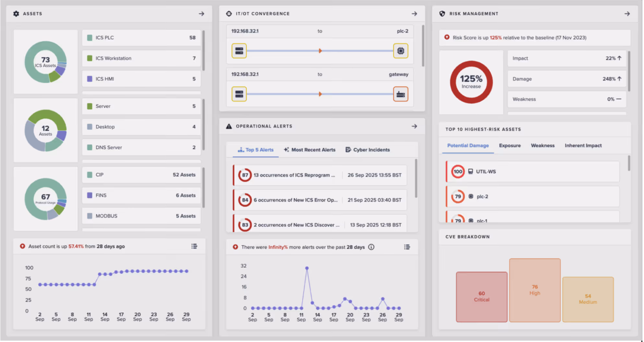Switch to Most Recent Alerts tab
Image resolution: width=644 pixels, height=342 pixels.
click(x=310, y=150)
